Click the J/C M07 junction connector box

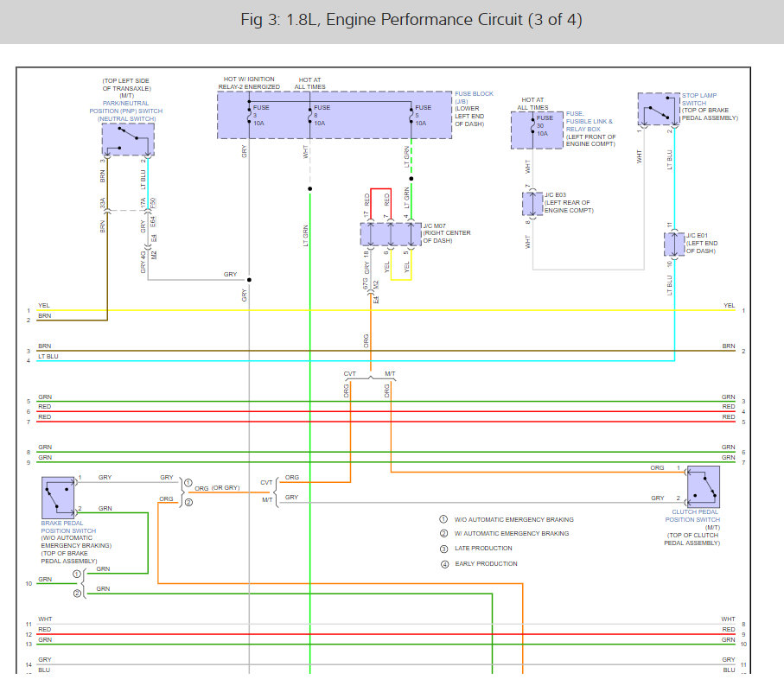389,233
